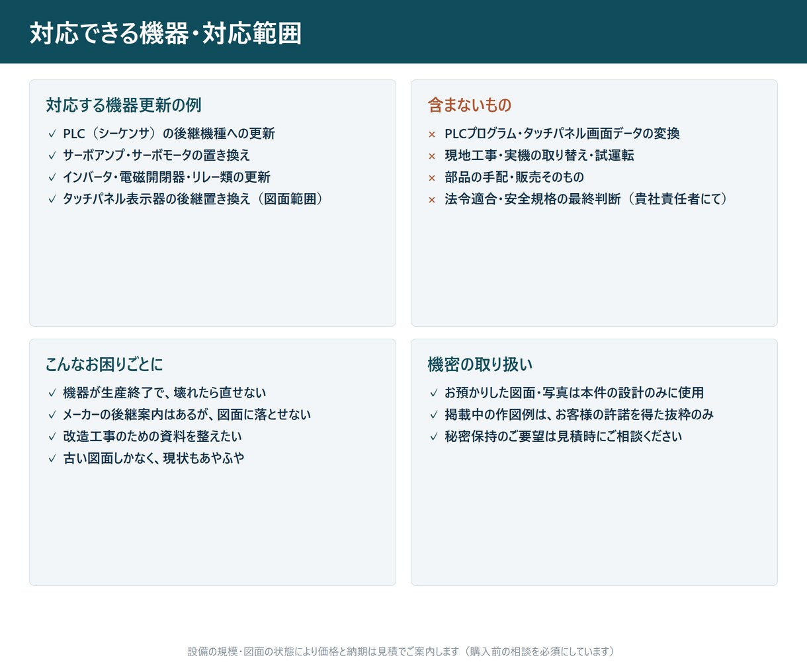Image resolution: width=807 pixels, height=672 pixels.
Task: Click the line 秘密保持のご要望は見積時にご相談ください
Action: (x=563, y=437)
